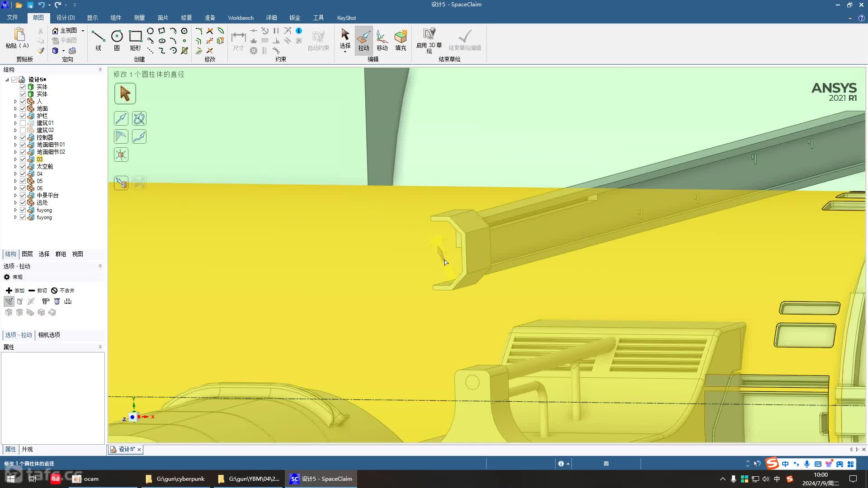
Task: Click the ruler dimension option icon in pull options
Action: 68,301
